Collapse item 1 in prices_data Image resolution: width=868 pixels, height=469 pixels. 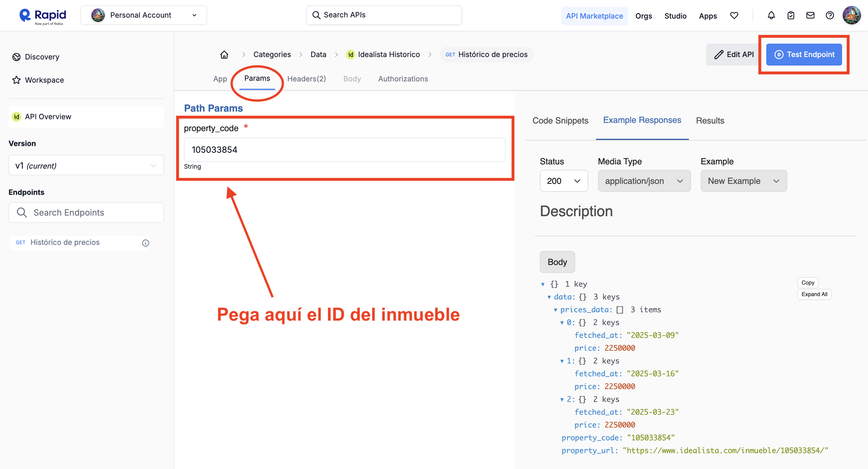(x=562, y=361)
